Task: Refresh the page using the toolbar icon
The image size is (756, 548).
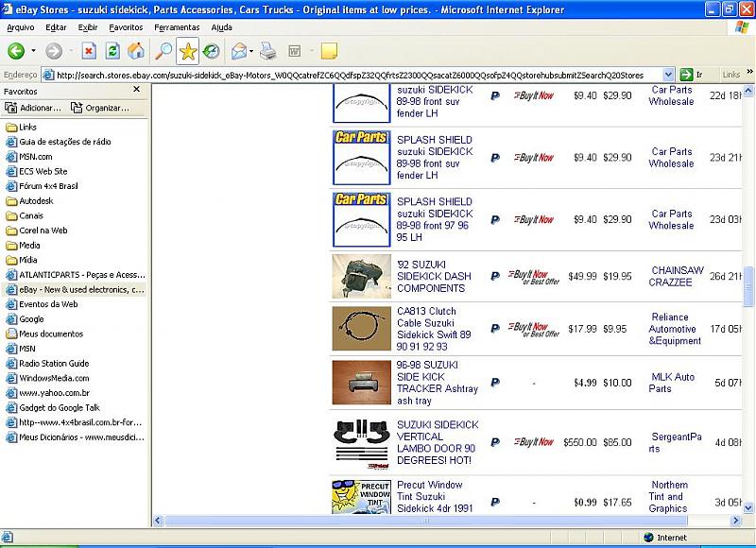Action: 112,51
